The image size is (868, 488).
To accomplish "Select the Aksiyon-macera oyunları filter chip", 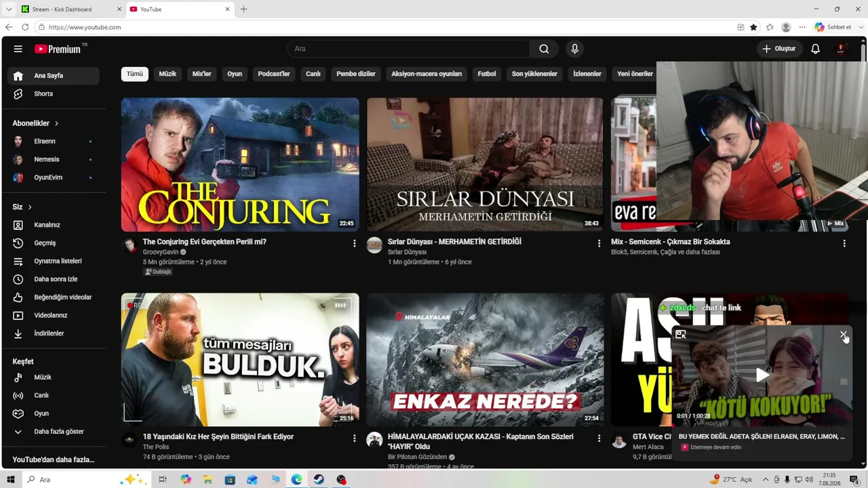I will (x=427, y=74).
